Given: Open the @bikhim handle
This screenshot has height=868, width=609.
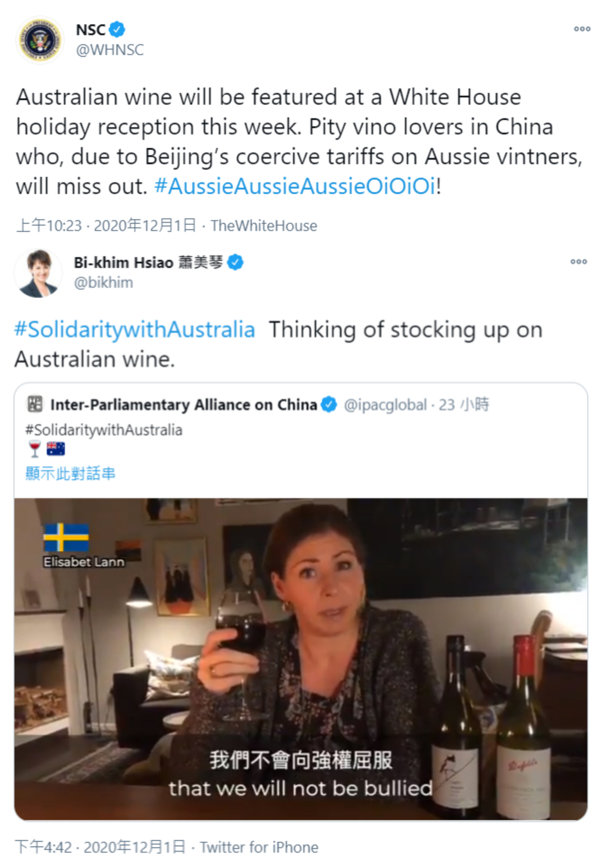Looking at the screenshot, I should point(103,283).
